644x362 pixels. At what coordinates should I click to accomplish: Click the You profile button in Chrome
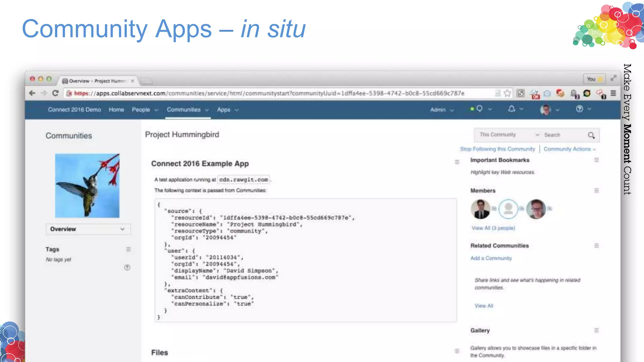[594, 79]
